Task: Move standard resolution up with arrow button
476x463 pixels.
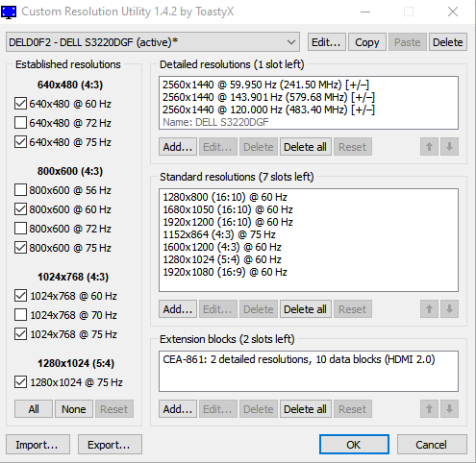Action: tap(429, 309)
